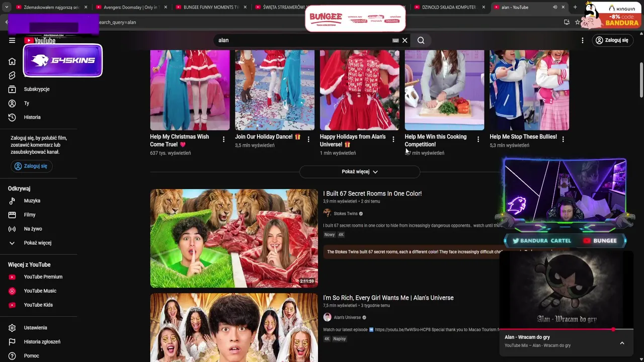Open the Stokes Twins channel name link
This screenshot has width=644, height=362.
point(346,214)
